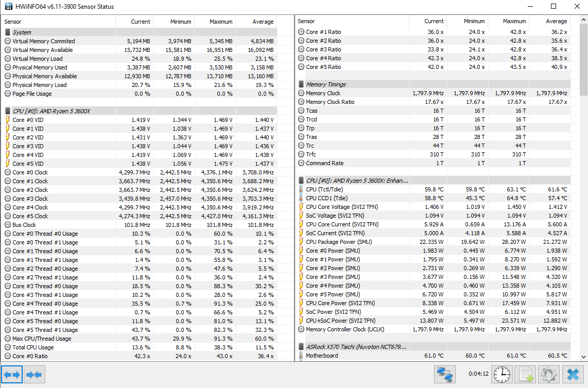Select the SoC Voltage (SVI2 TFN) row
This screenshot has width=588, height=388.
coord(433,216)
